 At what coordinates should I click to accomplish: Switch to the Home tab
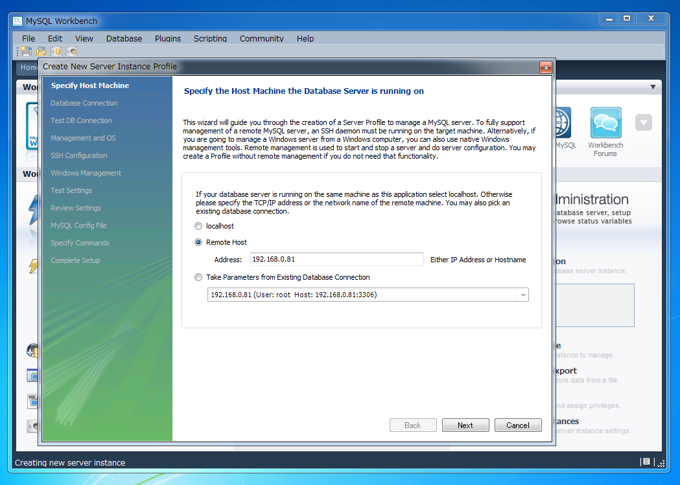coord(28,67)
